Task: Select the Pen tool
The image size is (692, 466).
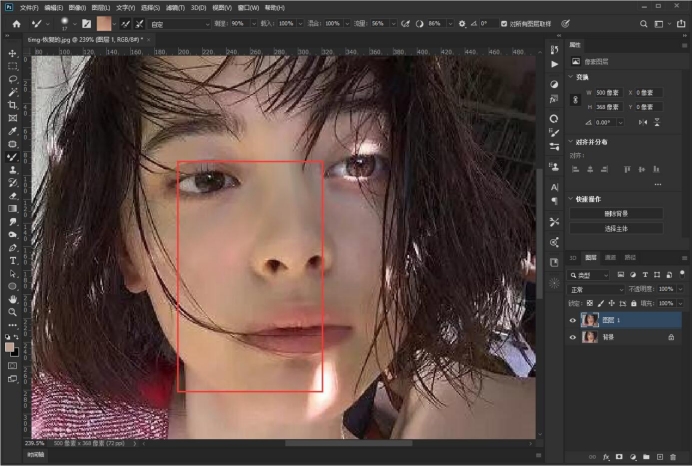Action: click(x=12, y=248)
